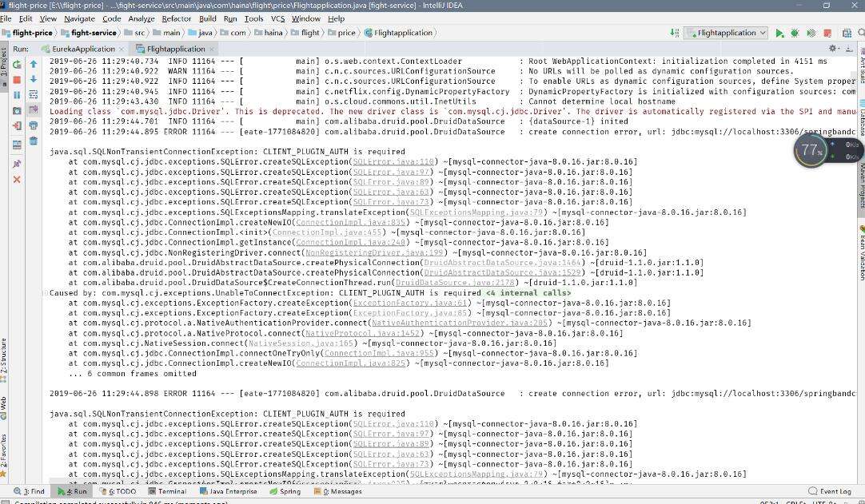Click flight-price breadcrumb in navigation bar
This screenshot has height=504, width=865.
tap(28, 33)
